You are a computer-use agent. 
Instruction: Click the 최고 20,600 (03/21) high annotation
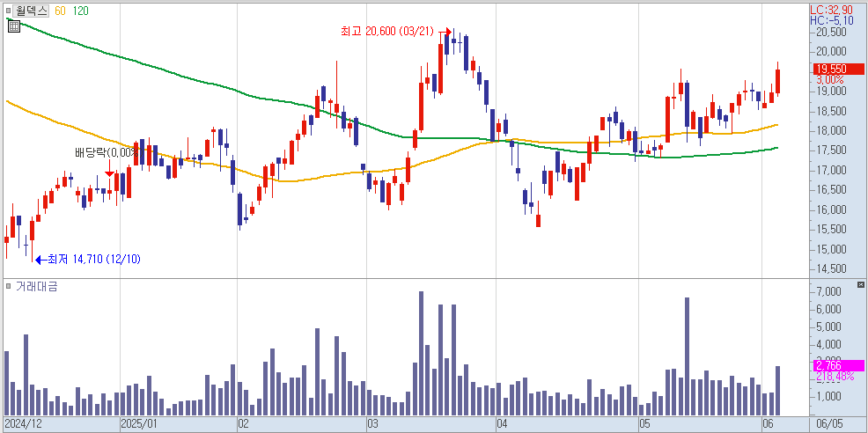pyautogui.click(x=387, y=32)
